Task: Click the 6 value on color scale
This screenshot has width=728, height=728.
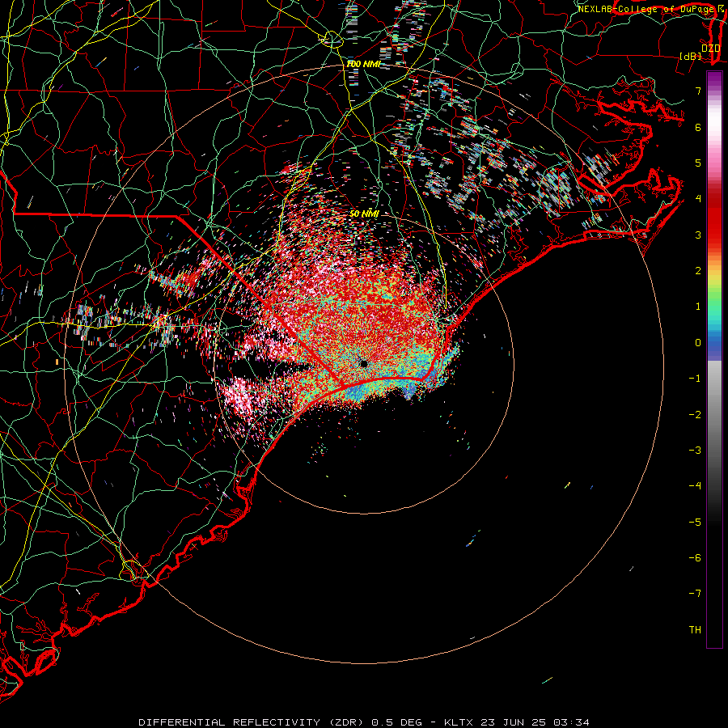Action: (x=698, y=127)
